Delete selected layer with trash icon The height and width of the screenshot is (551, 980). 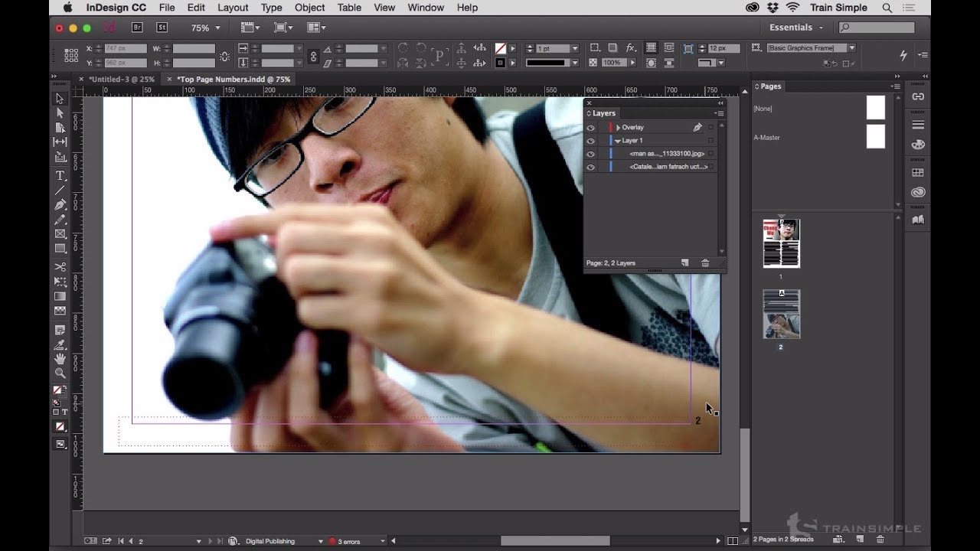[x=705, y=262]
